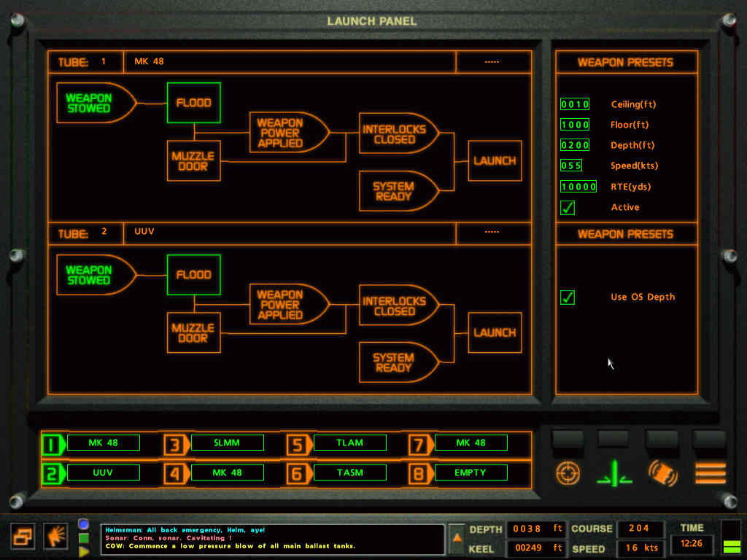747x560 pixels.
Task: Select tube 7 number icon
Action: [421, 444]
